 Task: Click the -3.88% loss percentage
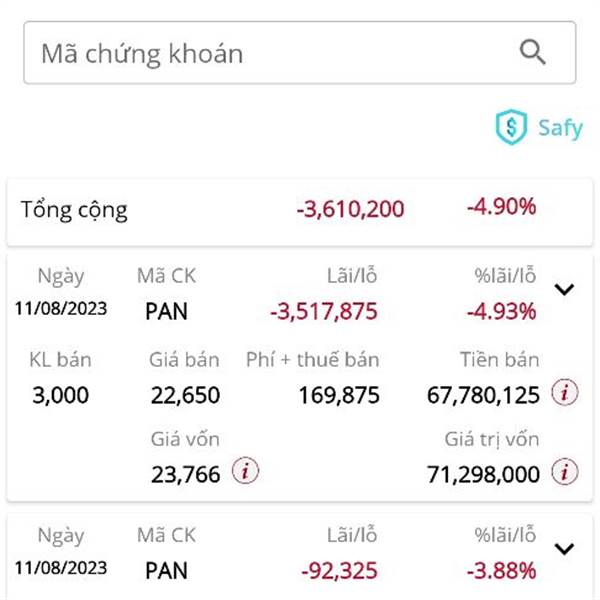(501, 571)
